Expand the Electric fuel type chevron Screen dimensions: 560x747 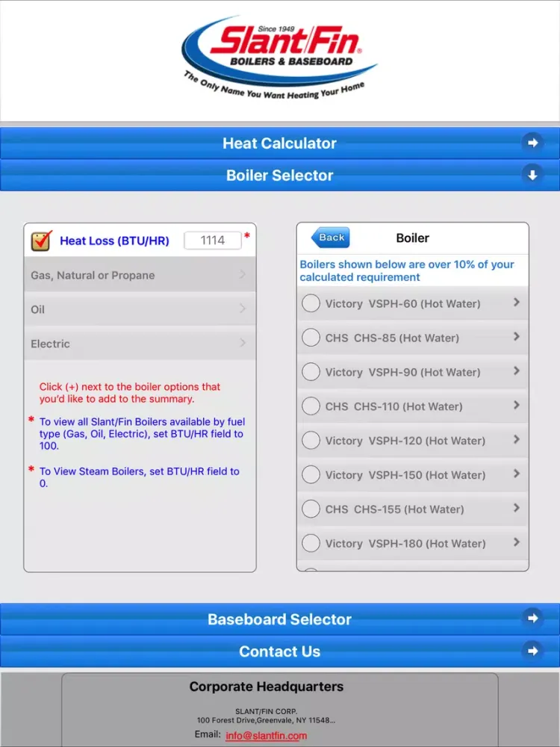pos(243,343)
